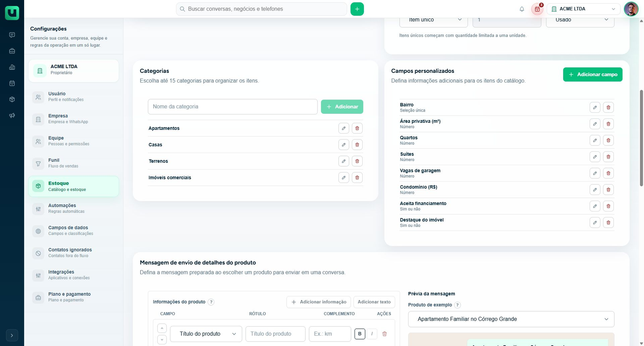Move Título do produto row down
Image resolution: width=644 pixels, height=346 pixels.
click(162, 340)
